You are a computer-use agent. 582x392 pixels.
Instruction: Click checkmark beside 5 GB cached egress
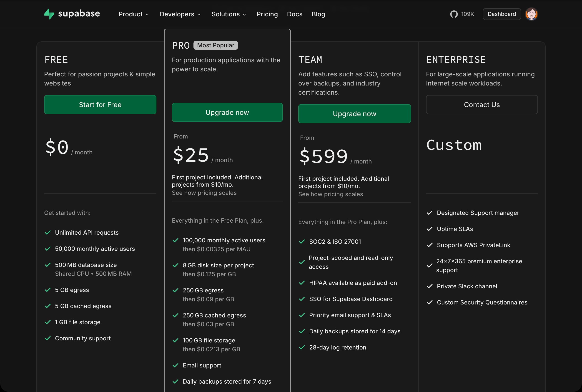point(48,306)
